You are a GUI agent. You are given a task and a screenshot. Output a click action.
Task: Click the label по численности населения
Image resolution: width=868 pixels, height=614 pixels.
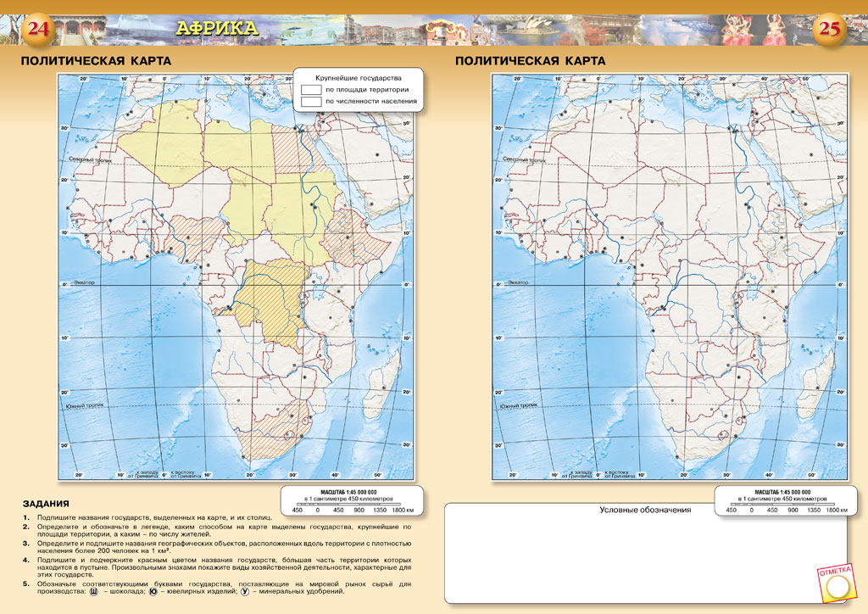371,101
